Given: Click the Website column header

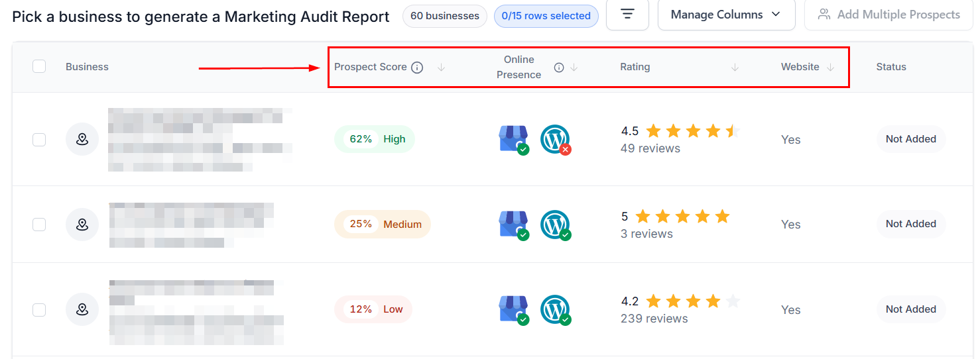Looking at the screenshot, I should 800,67.
